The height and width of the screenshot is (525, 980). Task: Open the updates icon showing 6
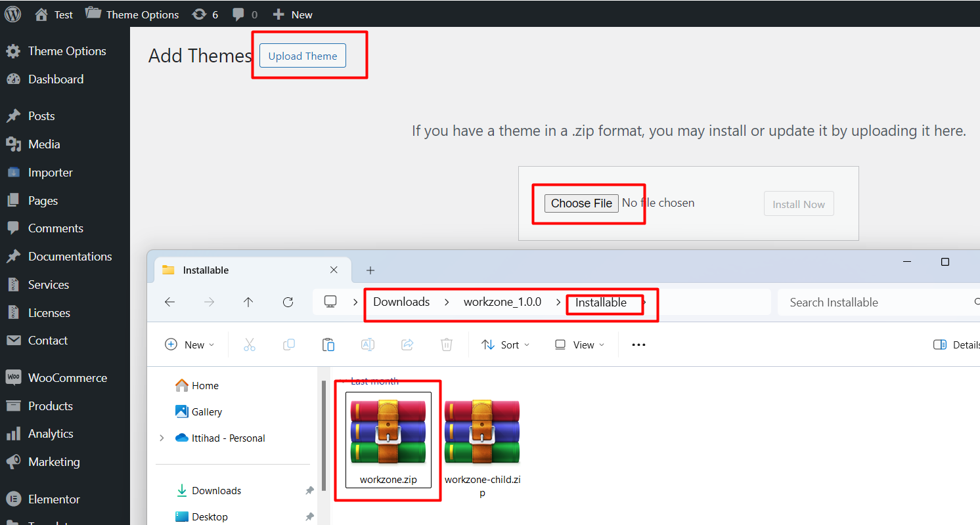tap(199, 14)
